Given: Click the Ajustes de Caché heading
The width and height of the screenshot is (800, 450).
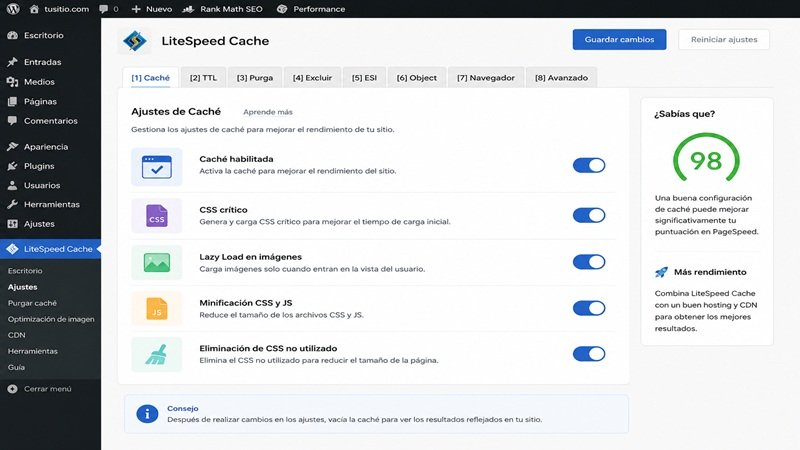Looking at the screenshot, I should coord(176,111).
